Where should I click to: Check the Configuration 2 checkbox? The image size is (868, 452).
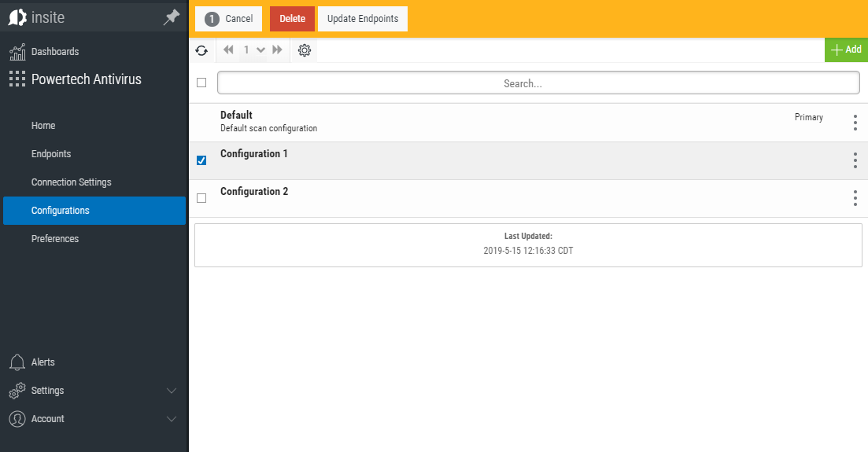pyautogui.click(x=201, y=198)
